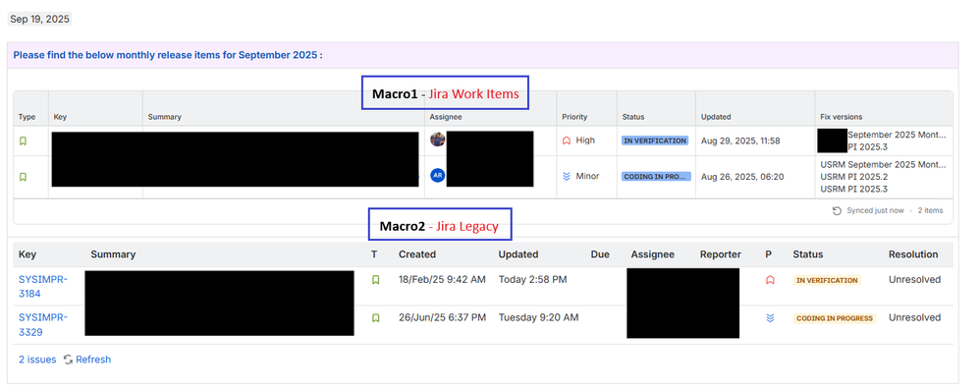Click the USRM September 2025 Mont... fix version
Image resolution: width=980 pixels, height=392 pixels.
884,165
